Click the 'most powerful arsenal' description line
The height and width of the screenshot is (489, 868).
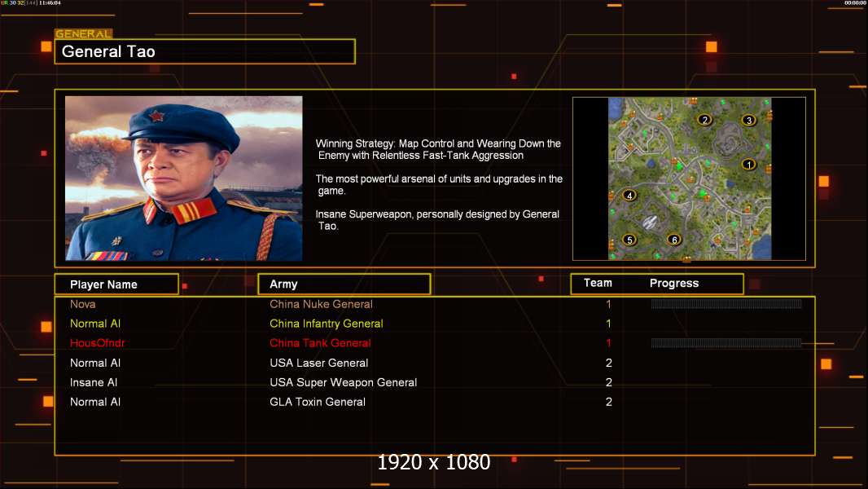439,184
